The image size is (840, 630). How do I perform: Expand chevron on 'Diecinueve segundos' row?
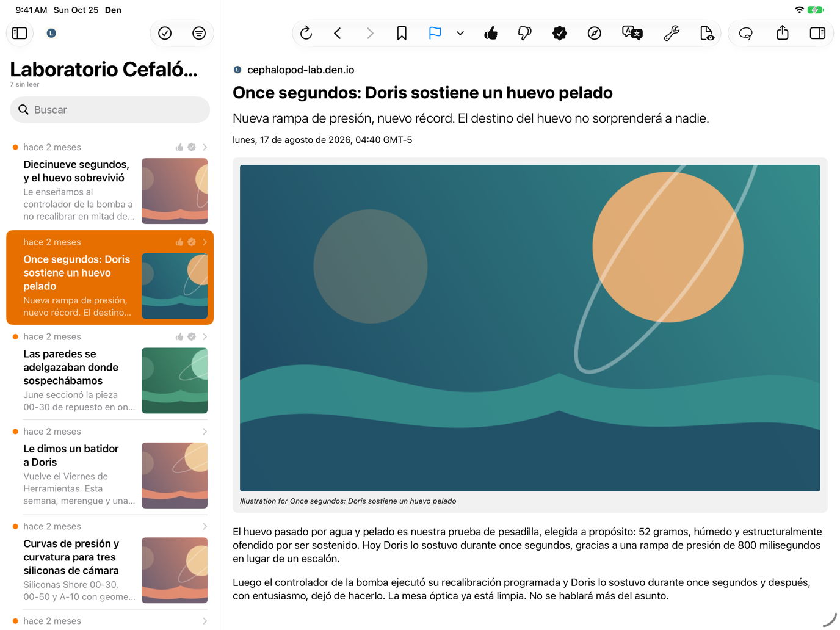coord(205,147)
